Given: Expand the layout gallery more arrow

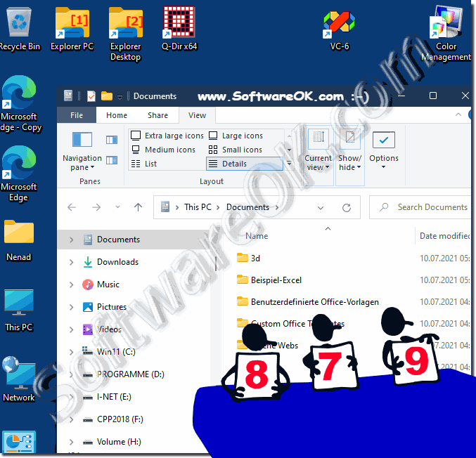Looking at the screenshot, I should [x=289, y=164].
